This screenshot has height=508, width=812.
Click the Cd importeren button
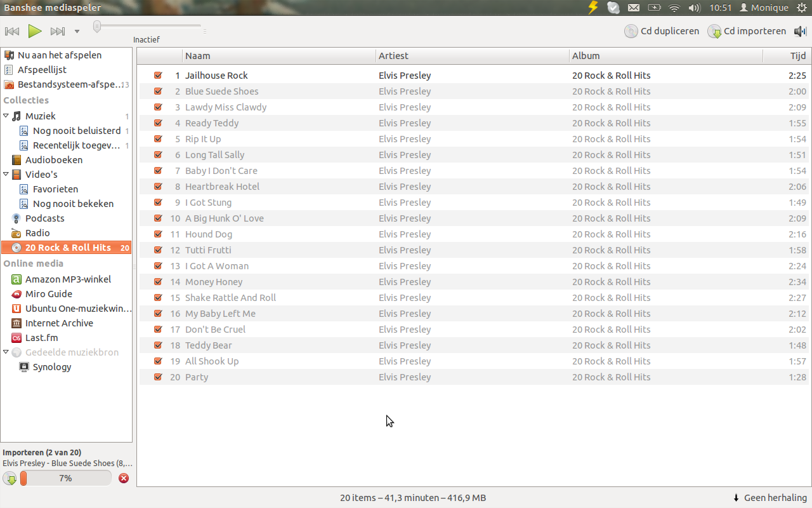747,31
